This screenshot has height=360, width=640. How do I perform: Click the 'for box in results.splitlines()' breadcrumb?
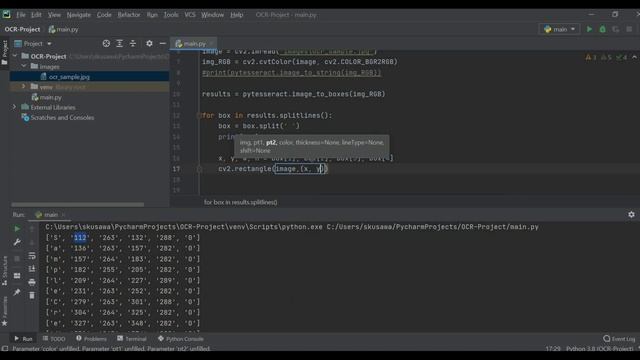tap(240, 202)
